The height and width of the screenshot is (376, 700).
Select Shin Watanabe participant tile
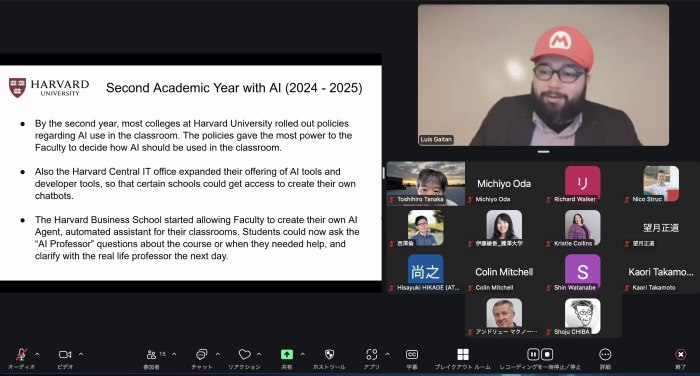click(582, 272)
